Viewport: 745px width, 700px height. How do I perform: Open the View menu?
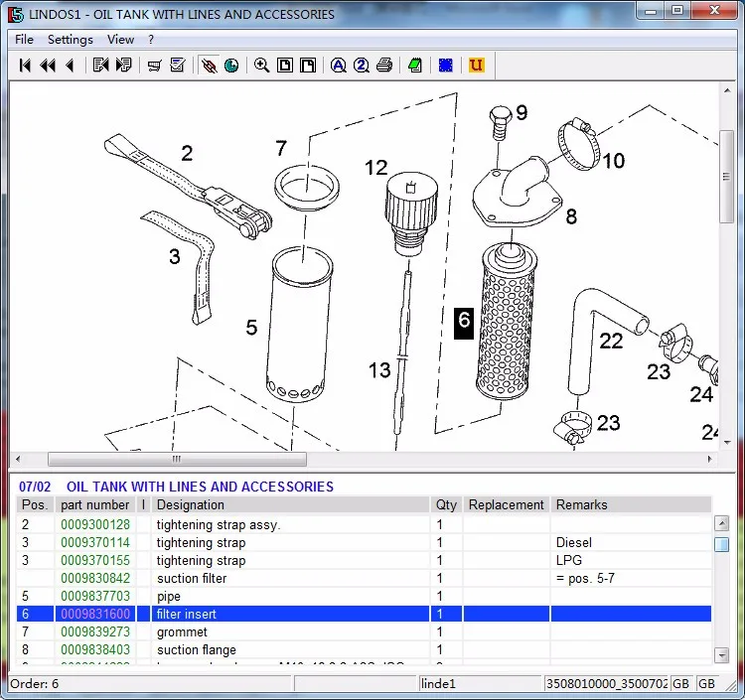(120, 40)
